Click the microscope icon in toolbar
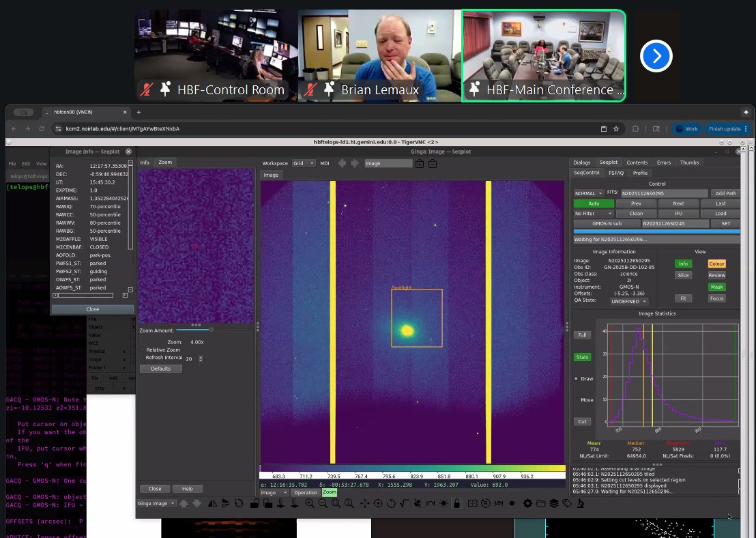The width and height of the screenshot is (756, 538). tap(580, 503)
